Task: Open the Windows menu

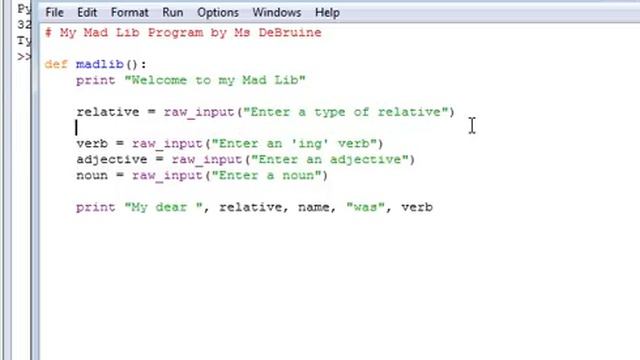Action: pyautogui.click(x=277, y=13)
